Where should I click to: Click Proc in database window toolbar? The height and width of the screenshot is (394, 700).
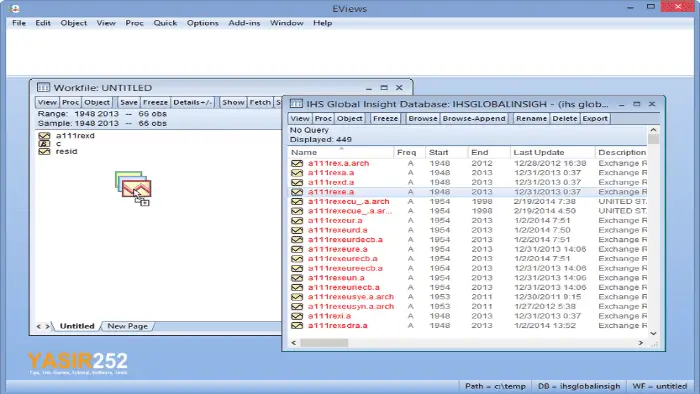click(323, 119)
